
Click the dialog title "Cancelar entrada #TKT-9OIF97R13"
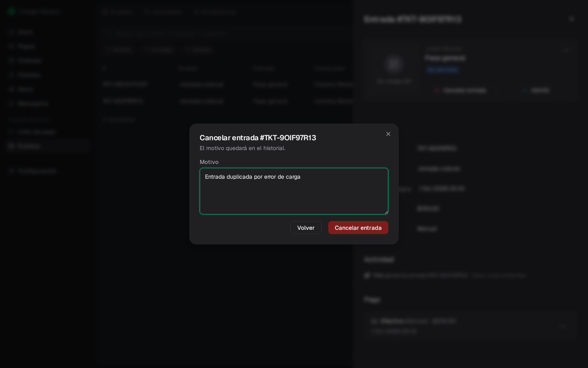pyautogui.click(x=258, y=138)
